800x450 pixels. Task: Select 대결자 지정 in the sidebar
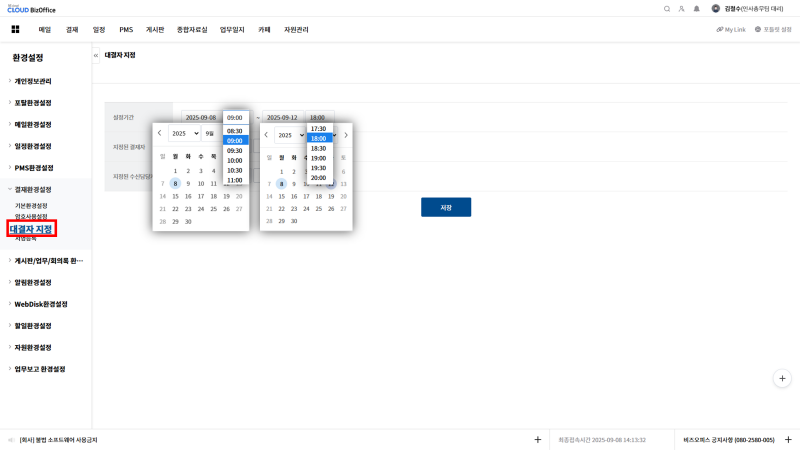point(30,230)
